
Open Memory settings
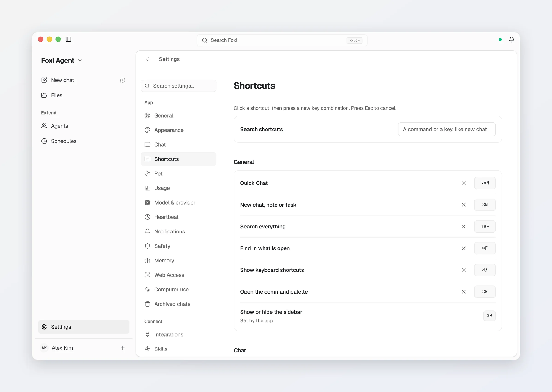pyautogui.click(x=178, y=260)
